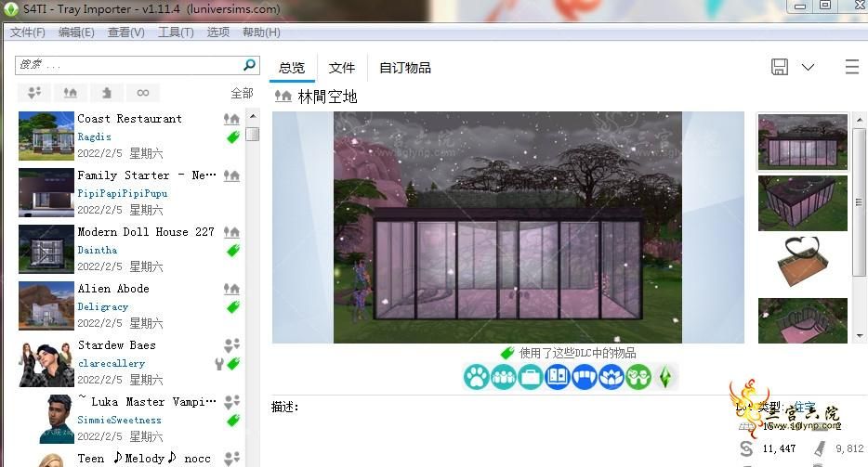Click the list scrollbar up arrow

pos(253,116)
